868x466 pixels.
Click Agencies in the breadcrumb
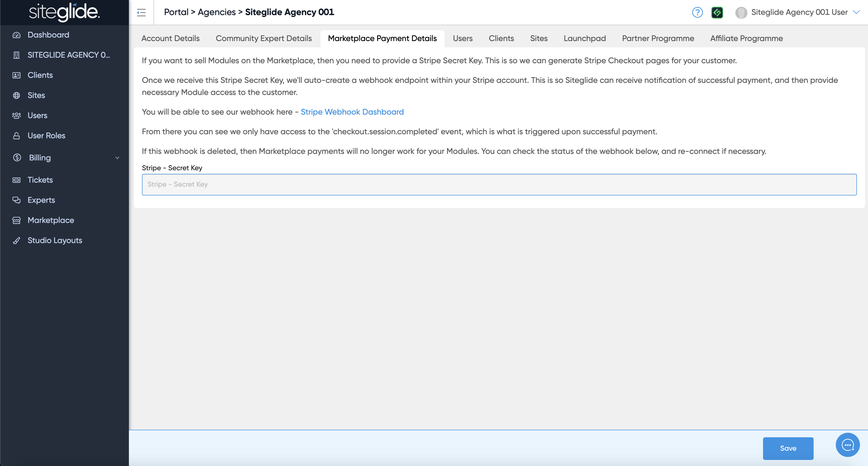[216, 12]
